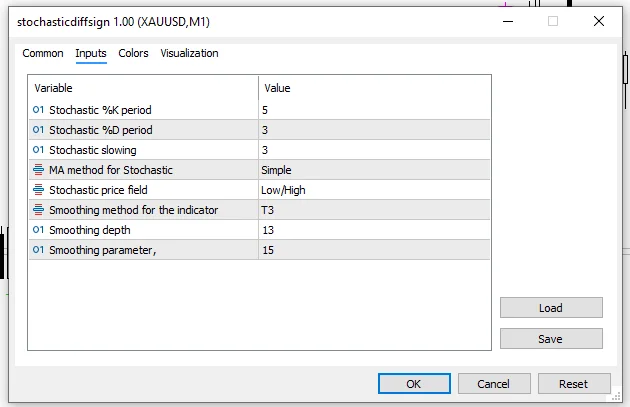The image size is (630, 407).
Task: Load an inputs preset with Load button
Action: click(551, 308)
